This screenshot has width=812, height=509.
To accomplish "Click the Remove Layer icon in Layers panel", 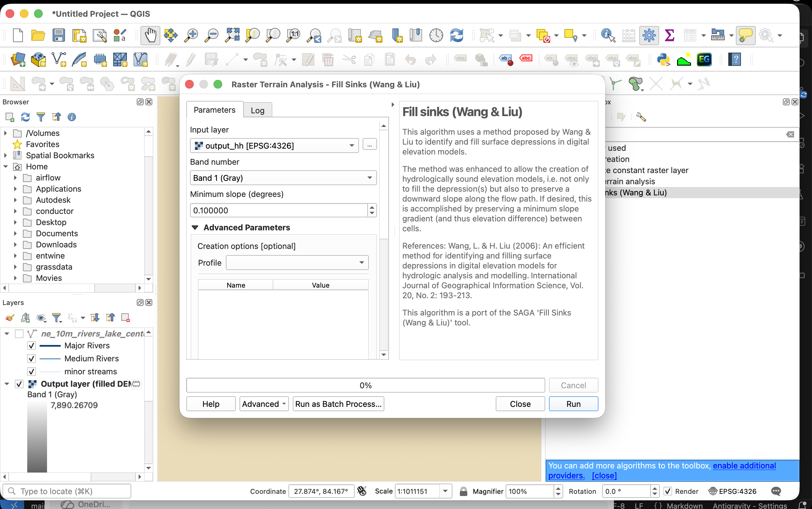I will click(x=125, y=317).
